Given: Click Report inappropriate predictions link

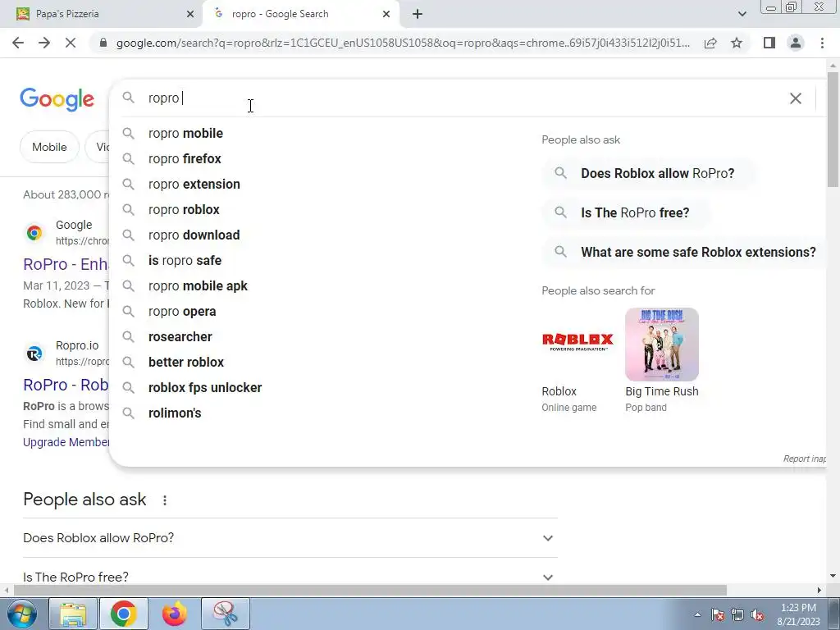Looking at the screenshot, I should 804,459.
